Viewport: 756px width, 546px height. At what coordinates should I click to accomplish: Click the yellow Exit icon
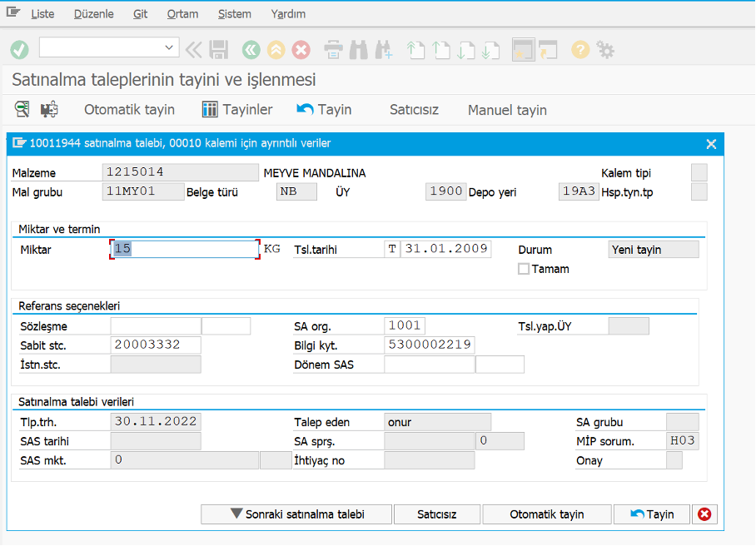(x=276, y=50)
